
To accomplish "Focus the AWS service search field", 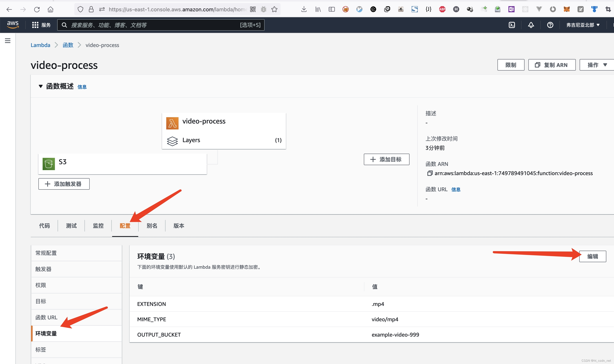I will (161, 25).
